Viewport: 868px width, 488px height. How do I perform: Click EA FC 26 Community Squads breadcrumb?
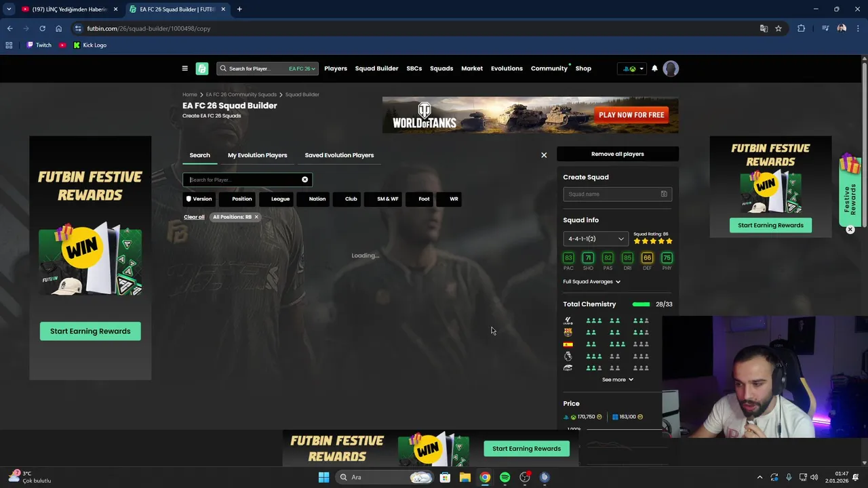[x=241, y=95]
